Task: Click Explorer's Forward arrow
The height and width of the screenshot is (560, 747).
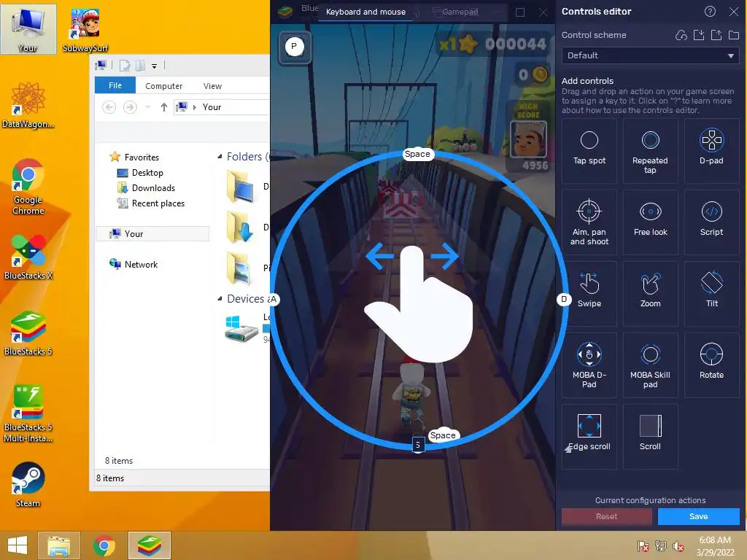Action: 130,107
